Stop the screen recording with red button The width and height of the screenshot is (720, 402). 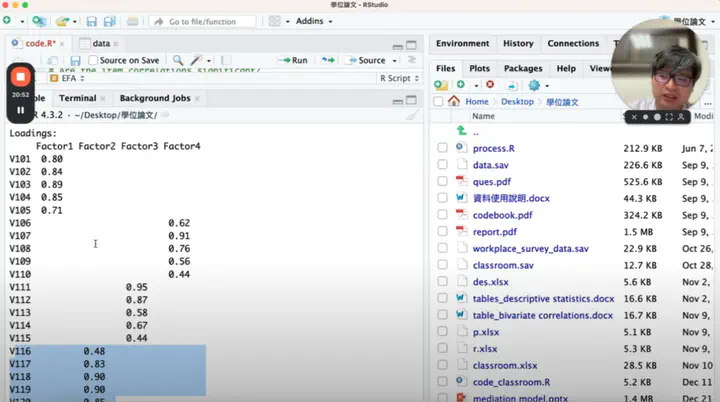pos(21,77)
